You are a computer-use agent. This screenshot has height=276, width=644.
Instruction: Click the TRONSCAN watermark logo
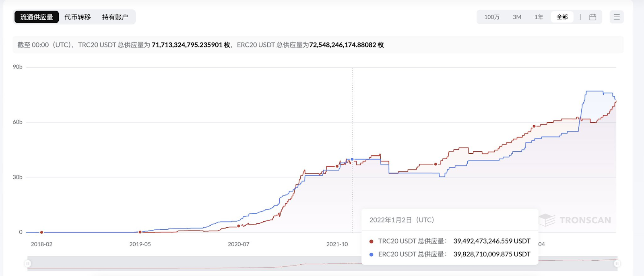pyautogui.click(x=575, y=220)
